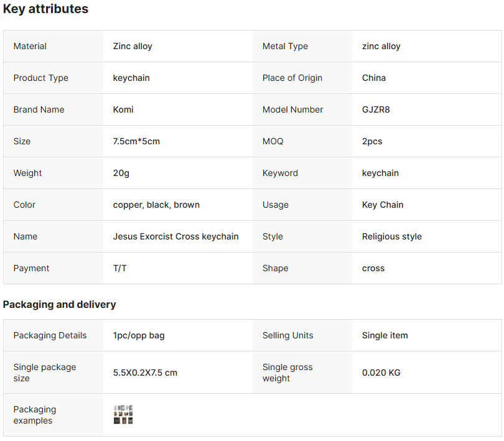Click the 2pcs MOQ value

tap(372, 141)
